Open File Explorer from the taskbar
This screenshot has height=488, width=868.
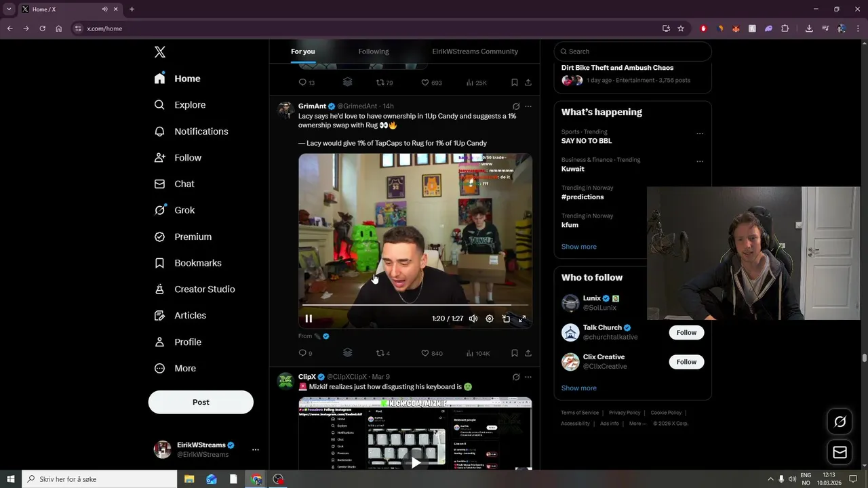(189, 479)
